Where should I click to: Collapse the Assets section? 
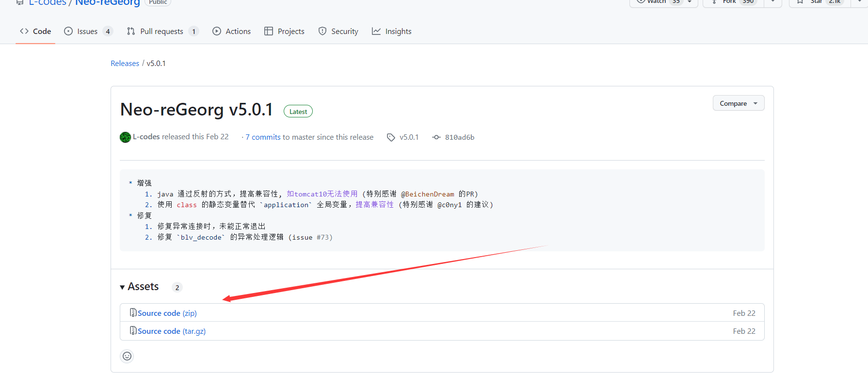(x=139, y=287)
